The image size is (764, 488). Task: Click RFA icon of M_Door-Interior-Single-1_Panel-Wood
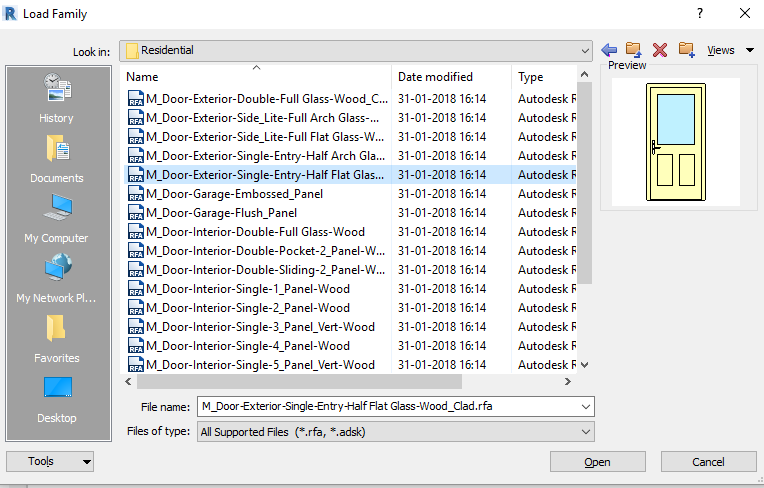click(x=135, y=289)
